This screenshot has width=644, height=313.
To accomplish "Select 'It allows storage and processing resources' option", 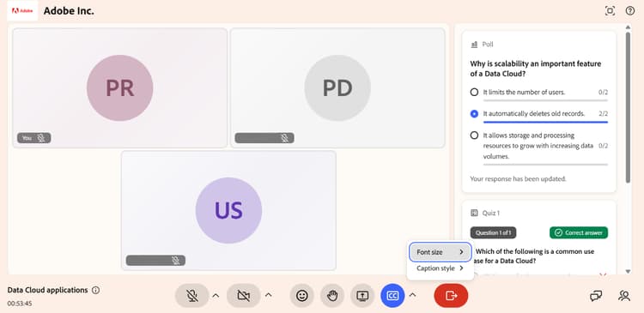I will click(474, 135).
